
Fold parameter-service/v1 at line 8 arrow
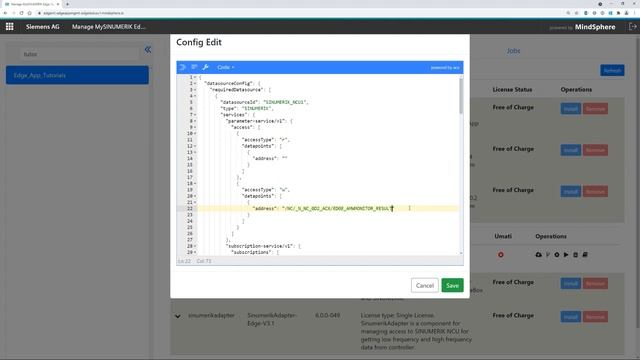195,121
